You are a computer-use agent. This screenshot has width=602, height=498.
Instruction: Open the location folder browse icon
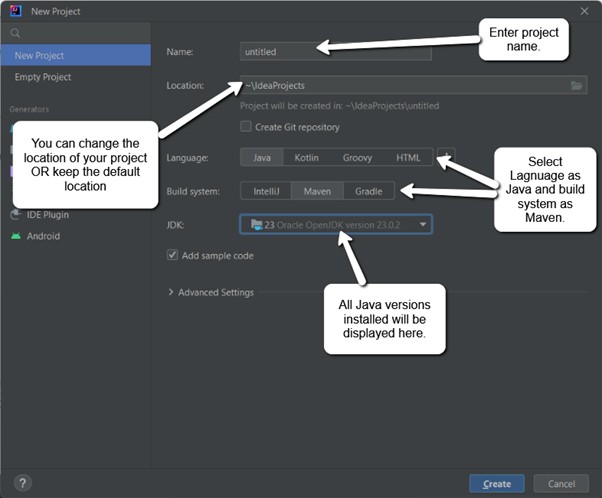point(576,85)
